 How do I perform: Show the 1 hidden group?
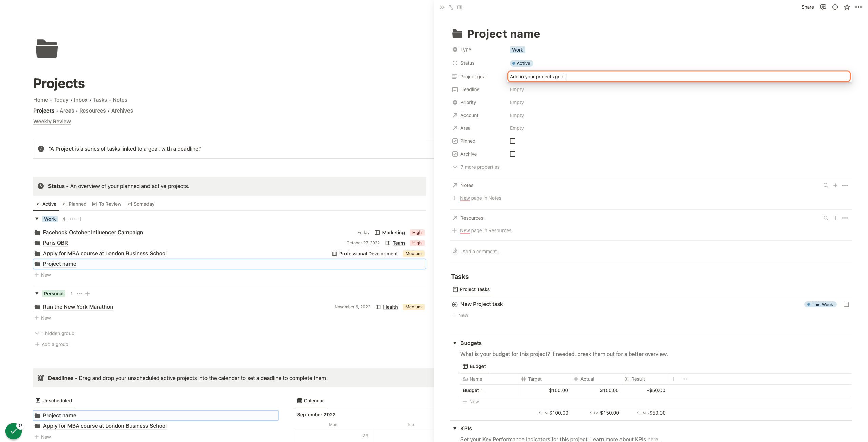55,333
